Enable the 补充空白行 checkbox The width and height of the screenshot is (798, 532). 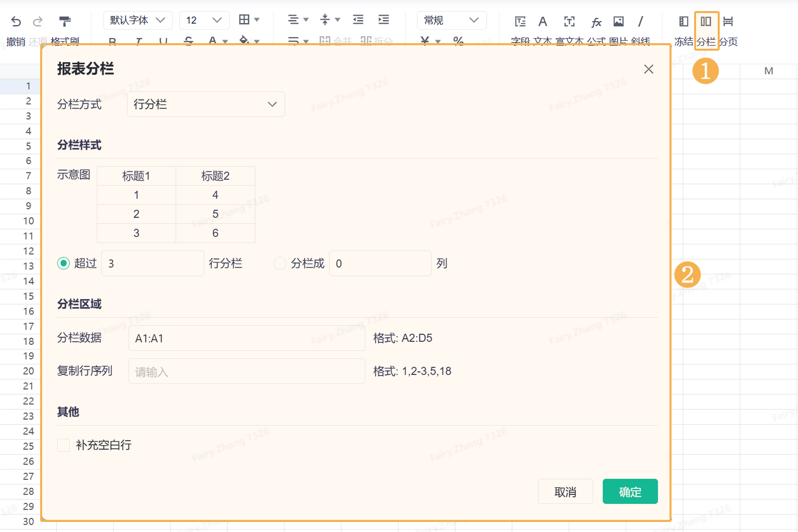tap(63, 445)
